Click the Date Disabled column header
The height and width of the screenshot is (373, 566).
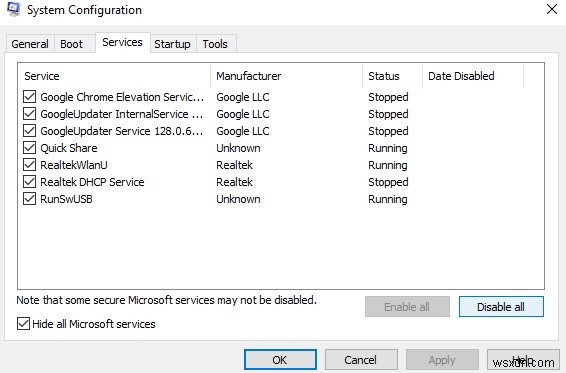(x=473, y=76)
